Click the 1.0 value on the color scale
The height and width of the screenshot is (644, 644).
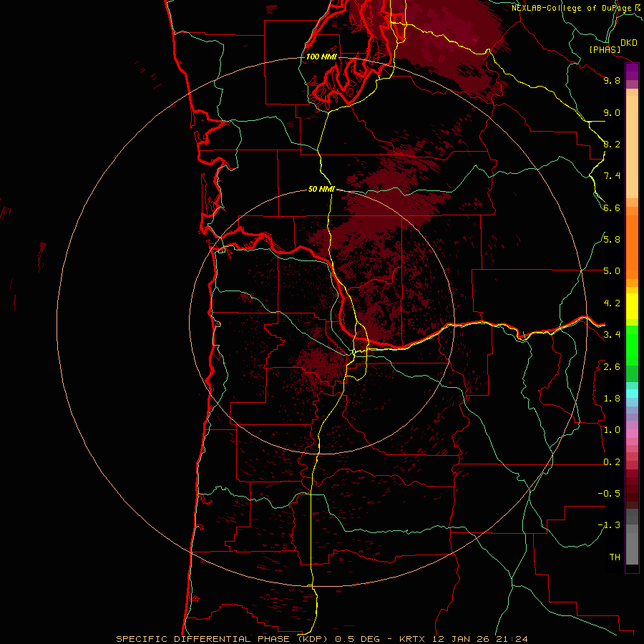coord(612,430)
